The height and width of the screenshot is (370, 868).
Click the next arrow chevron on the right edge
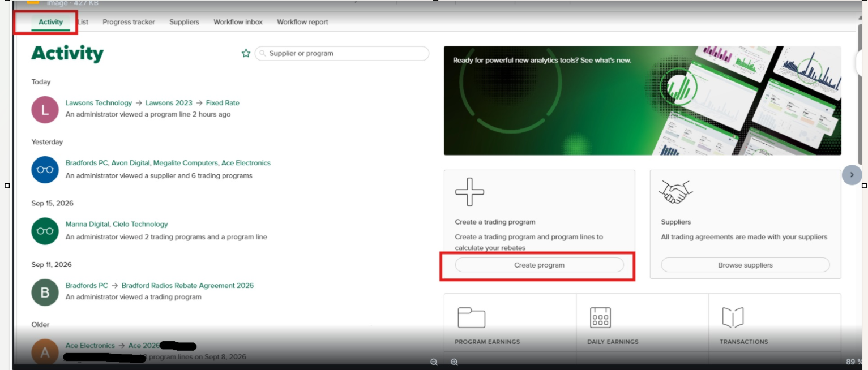pyautogui.click(x=852, y=175)
